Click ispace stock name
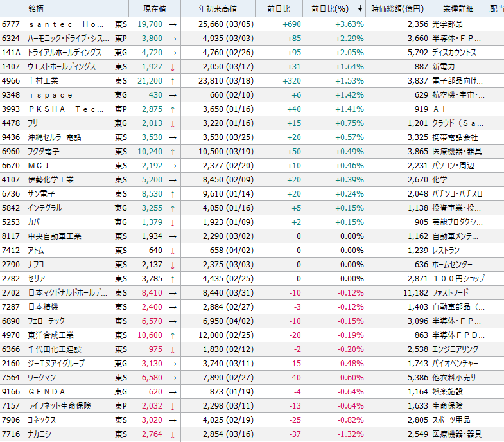 (51, 95)
